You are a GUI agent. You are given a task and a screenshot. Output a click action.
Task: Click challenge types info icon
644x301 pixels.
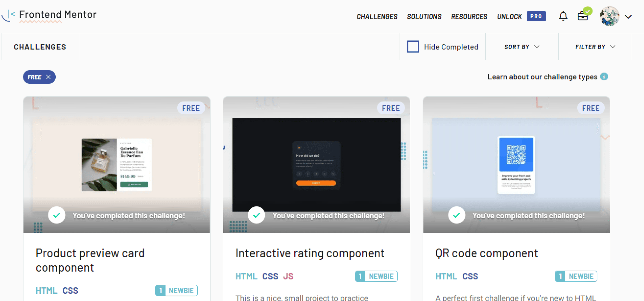pyautogui.click(x=604, y=77)
